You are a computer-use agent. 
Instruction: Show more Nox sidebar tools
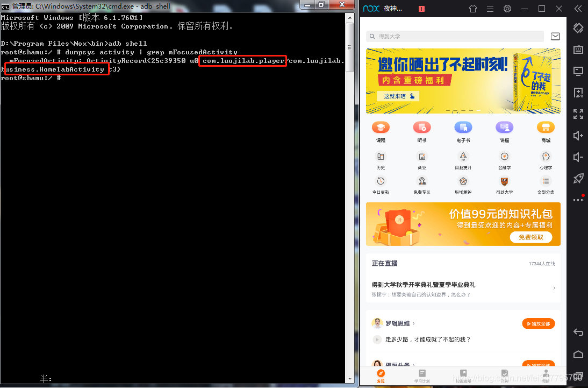click(578, 200)
